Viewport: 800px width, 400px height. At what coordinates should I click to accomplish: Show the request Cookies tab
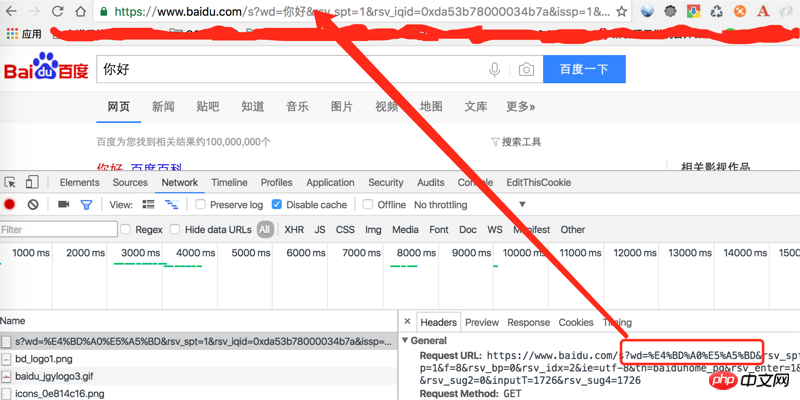pyautogui.click(x=576, y=322)
